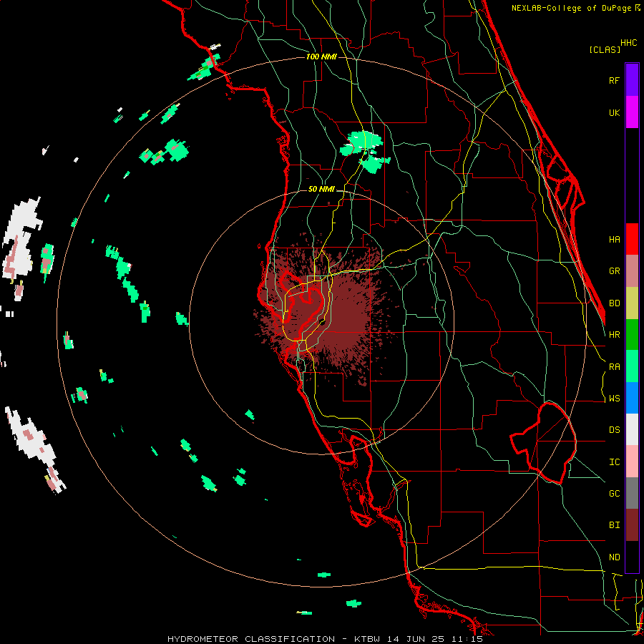This screenshot has height=644, width=644.
Task: Click the 14 JUN 25 date text
Action: (419, 639)
